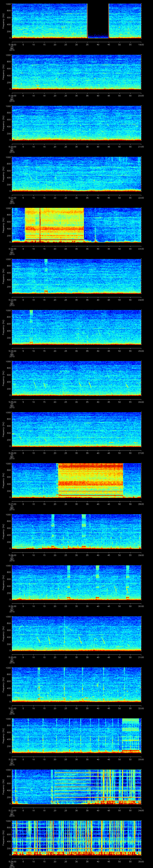The height and width of the screenshot is (868, 153).
Task: Click the 19:00 end time label
Action: [141, 44]
